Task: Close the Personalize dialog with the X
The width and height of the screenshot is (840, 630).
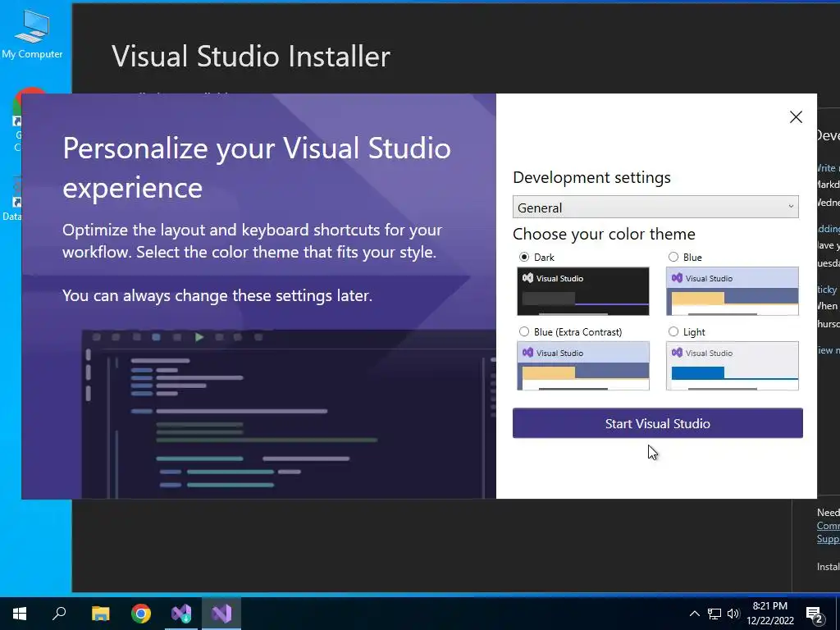Action: [x=796, y=116]
